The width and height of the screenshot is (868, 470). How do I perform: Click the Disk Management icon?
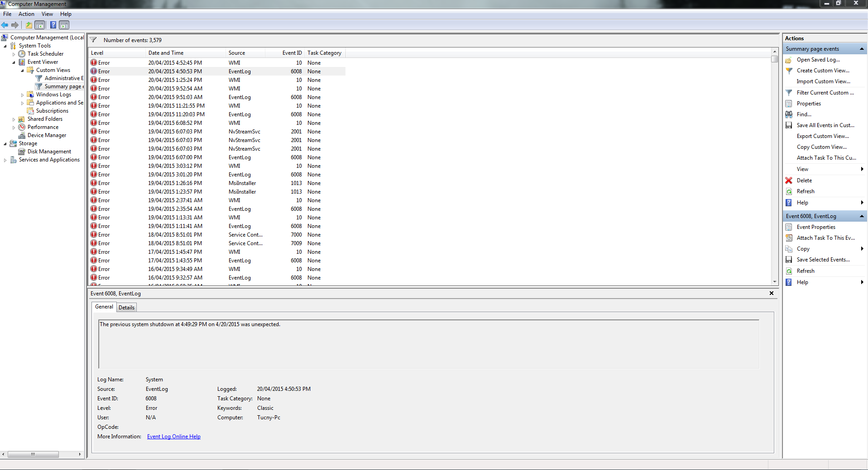[x=22, y=152]
